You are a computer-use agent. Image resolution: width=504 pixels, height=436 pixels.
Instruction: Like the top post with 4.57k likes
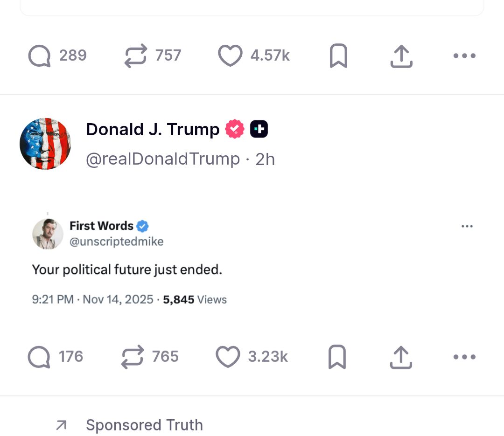231,56
